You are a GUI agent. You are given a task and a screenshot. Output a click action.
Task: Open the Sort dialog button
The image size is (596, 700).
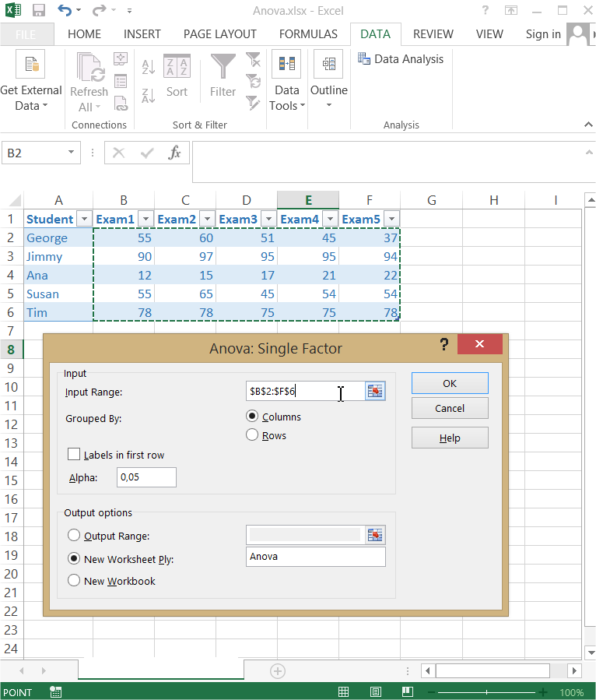tap(177, 76)
